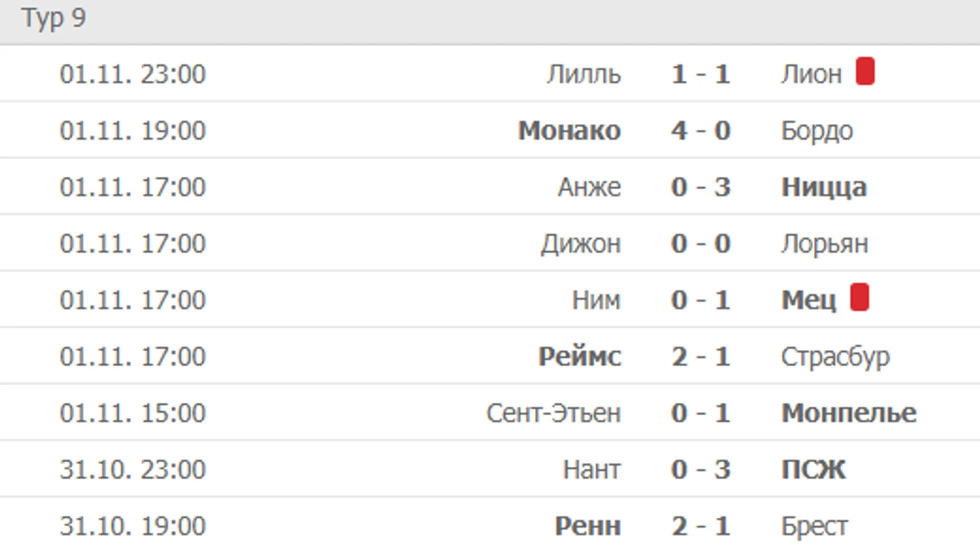Open the Реймс team link
Image resolution: width=980 pixels, height=552 pixels.
pos(579,356)
